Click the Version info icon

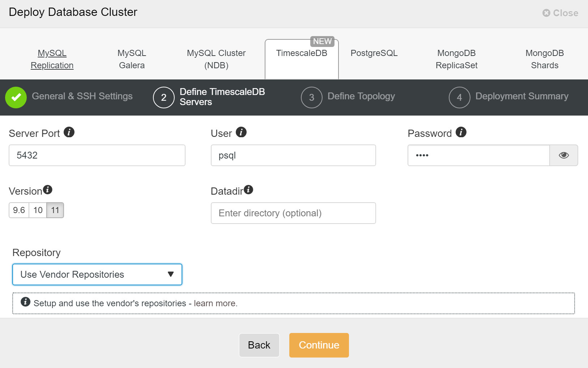tap(48, 189)
